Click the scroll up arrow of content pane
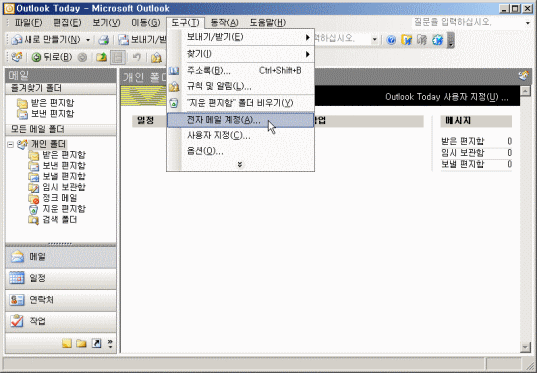Viewport: 537px width, 373px height. point(525,91)
